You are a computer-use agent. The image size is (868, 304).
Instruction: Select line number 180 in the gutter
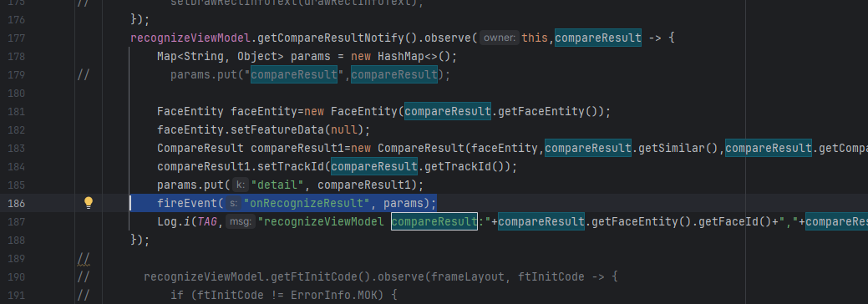click(x=18, y=93)
